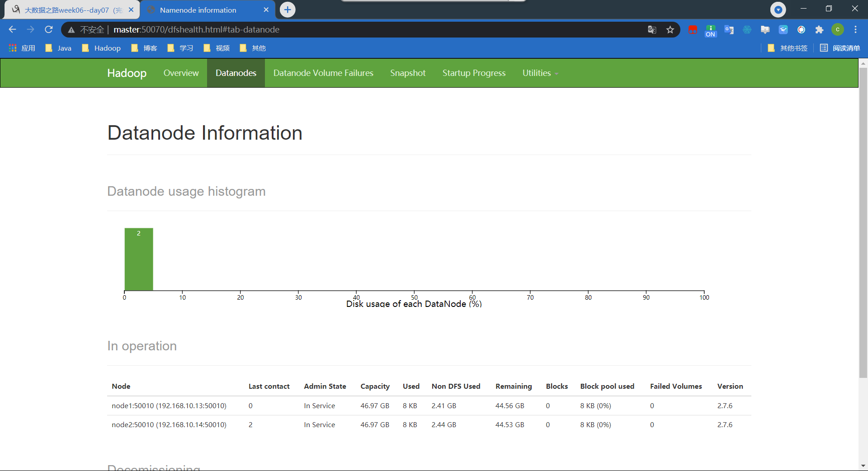
Task: Open the Extensions puzzle icon
Action: point(819,30)
